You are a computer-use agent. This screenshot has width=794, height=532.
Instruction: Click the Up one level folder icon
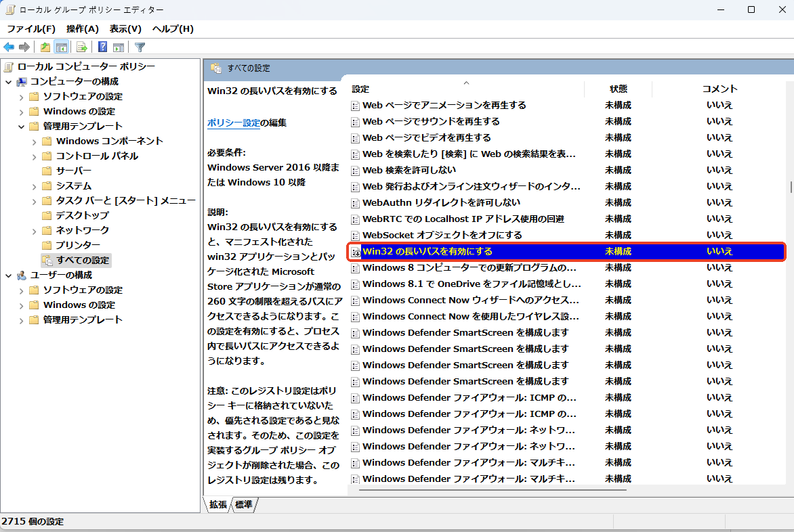click(x=44, y=47)
